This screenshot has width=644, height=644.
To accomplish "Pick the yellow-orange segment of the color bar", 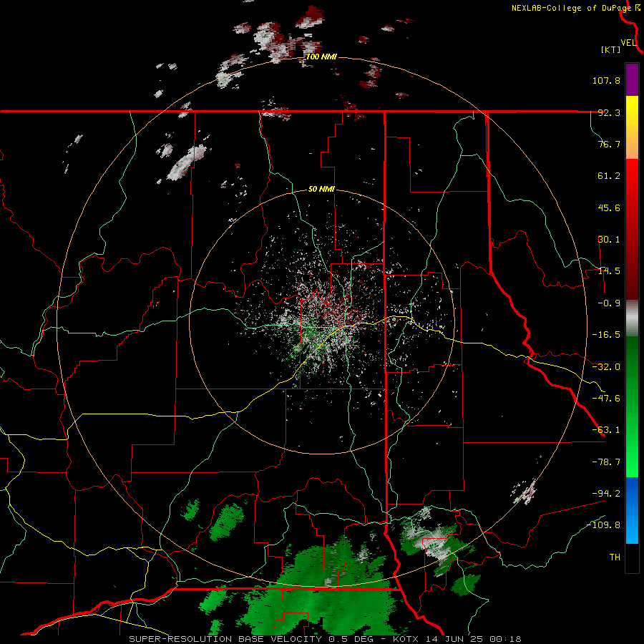I will pos(632,127).
